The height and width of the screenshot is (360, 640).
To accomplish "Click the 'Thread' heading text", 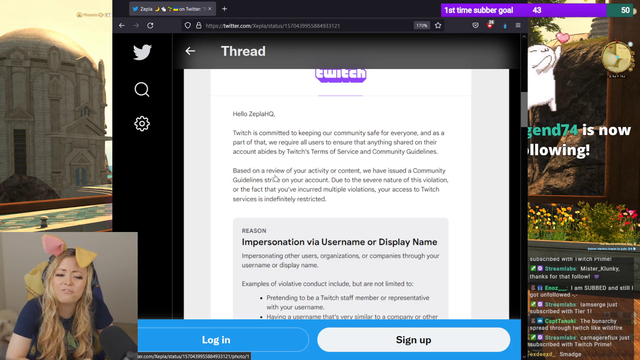I will tap(243, 51).
